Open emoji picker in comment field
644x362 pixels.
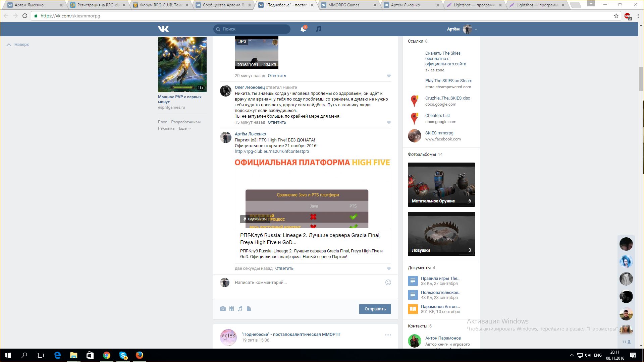pos(388,283)
